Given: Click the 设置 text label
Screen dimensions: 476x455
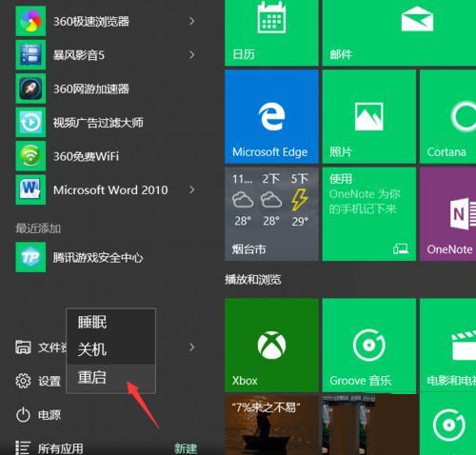Looking at the screenshot, I should tap(50, 381).
